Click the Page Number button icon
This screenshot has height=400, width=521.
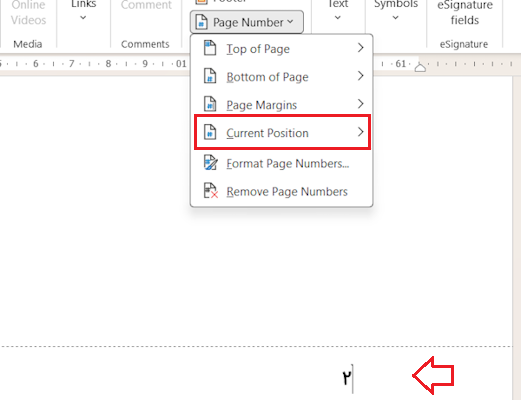click(x=202, y=22)
